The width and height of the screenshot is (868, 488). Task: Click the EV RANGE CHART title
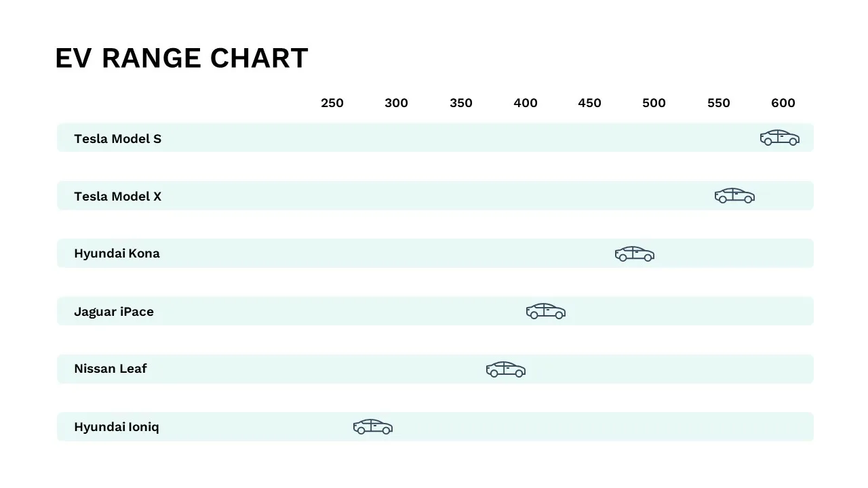(x=182, y=58)
